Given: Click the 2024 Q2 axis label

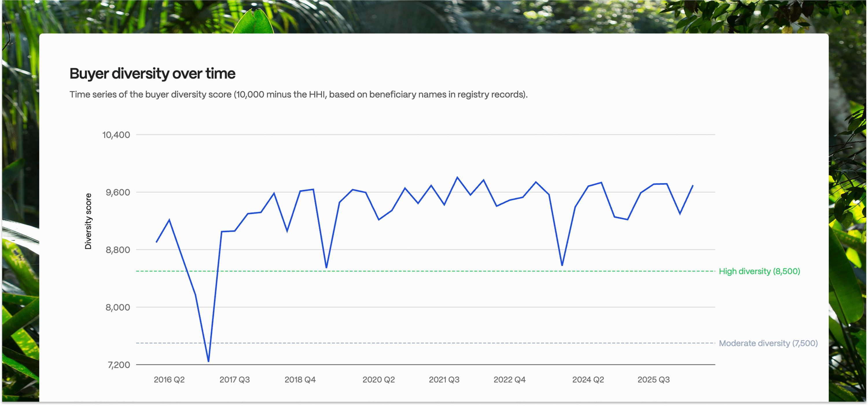Looking at the screenshot, I should 588,380.
